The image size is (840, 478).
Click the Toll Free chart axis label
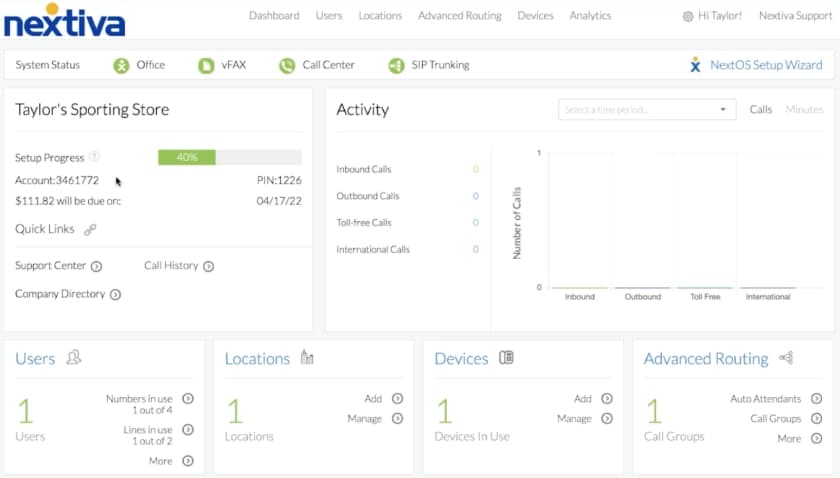[705, 297]
